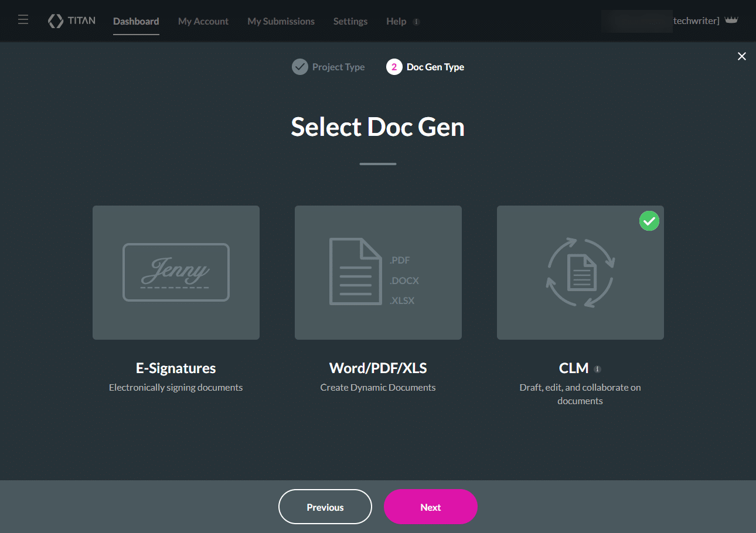Image resolution: width=756 pixels, height=533 pixels.
Task: Click the techwriter username label
Action: point(696,21)
